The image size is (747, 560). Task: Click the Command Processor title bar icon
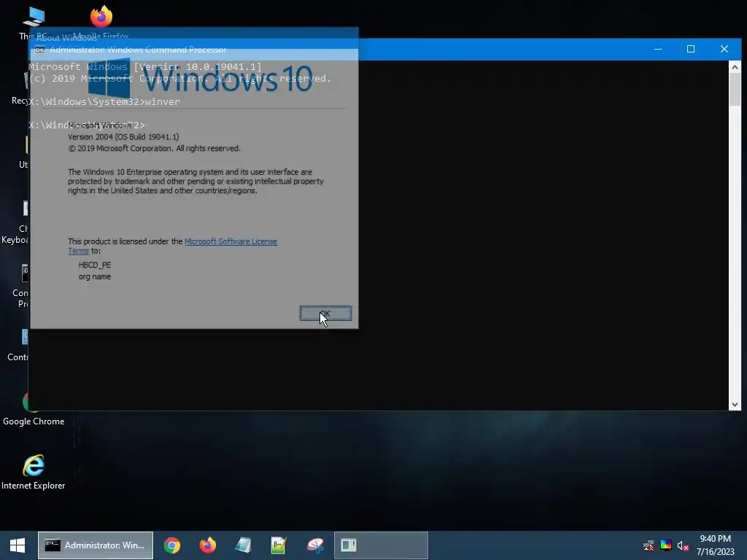click(x=40, y=50)
